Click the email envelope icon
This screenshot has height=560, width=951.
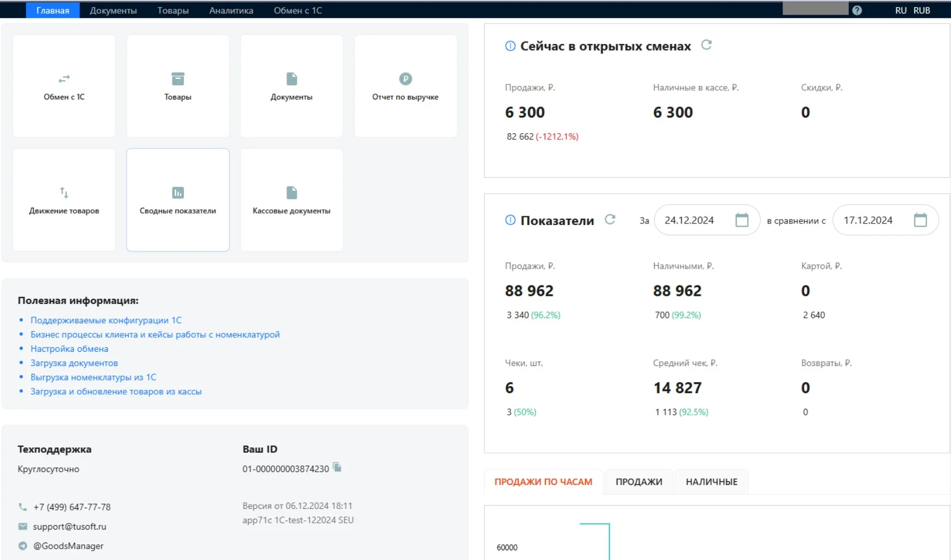tap(22, 526)
